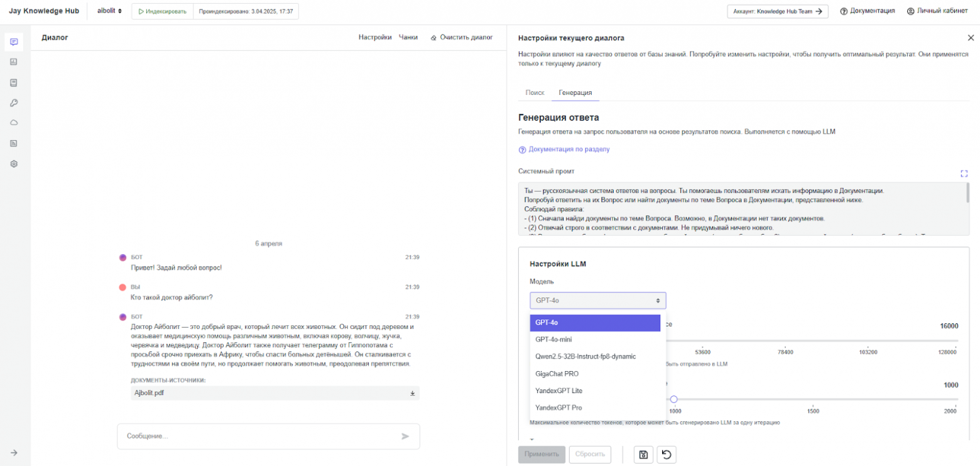Click the Индексировать button
The width and height of the screenshot is (980, 466).
162,10
